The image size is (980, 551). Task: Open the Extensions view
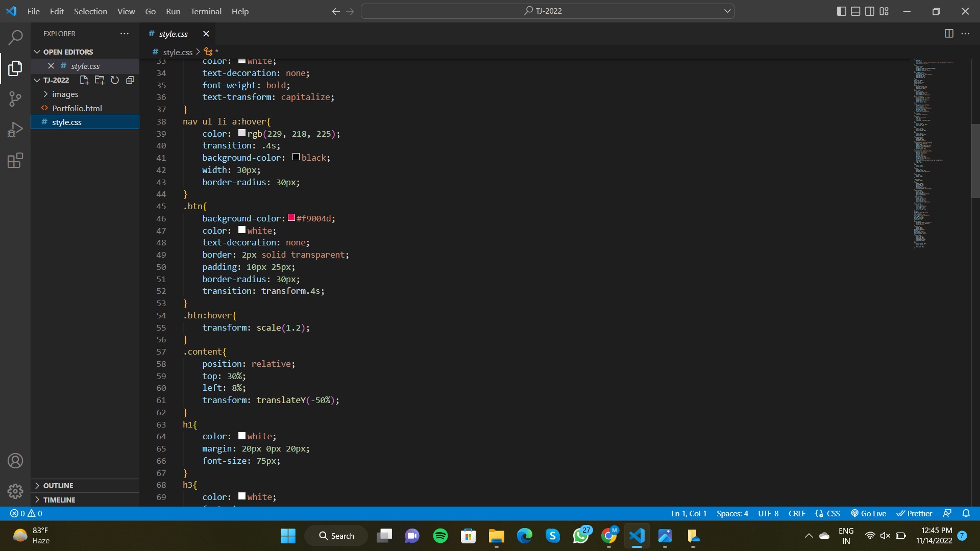[15, 160]
